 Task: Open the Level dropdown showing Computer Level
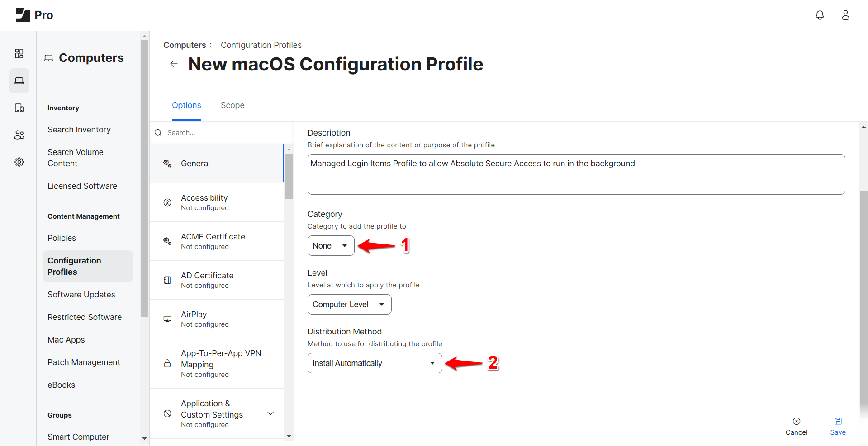(x=349, y=305)
